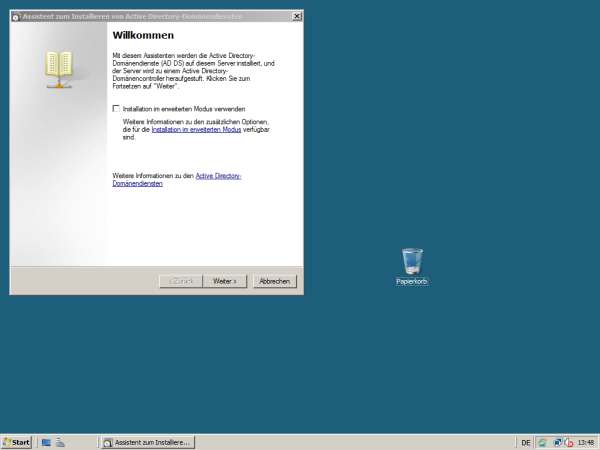
Task: Click the Weiter button
Action: [x=225, y=281]
